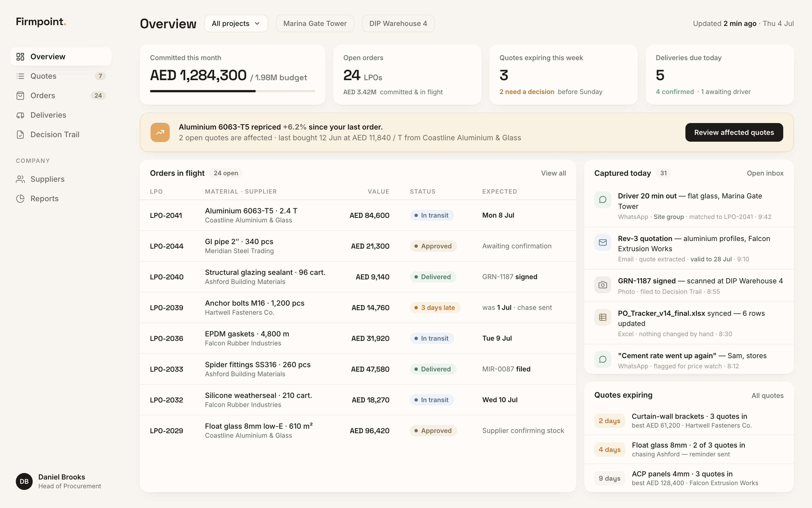812x508 pixels.
Task: Select order row LPO-2044
Action: [x=358, y=246]
